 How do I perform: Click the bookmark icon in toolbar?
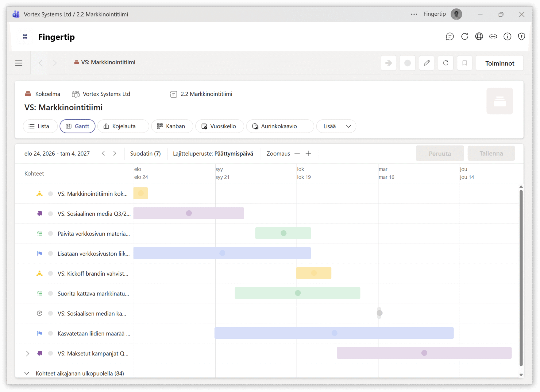[464, 63]
